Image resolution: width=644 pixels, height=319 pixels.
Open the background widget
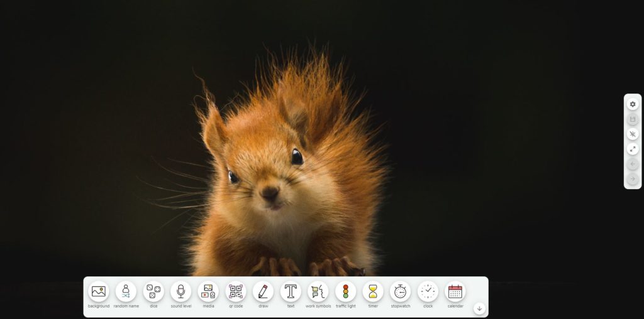[98, 291]
